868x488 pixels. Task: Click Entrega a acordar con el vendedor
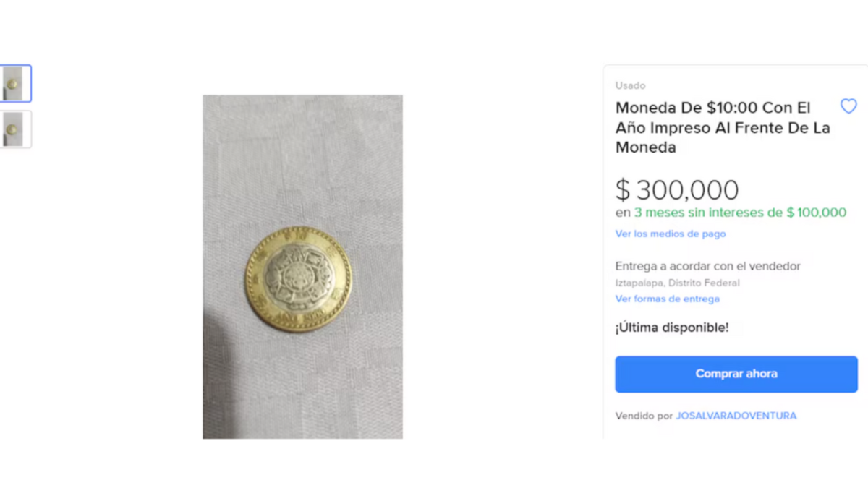coord(707,266)
